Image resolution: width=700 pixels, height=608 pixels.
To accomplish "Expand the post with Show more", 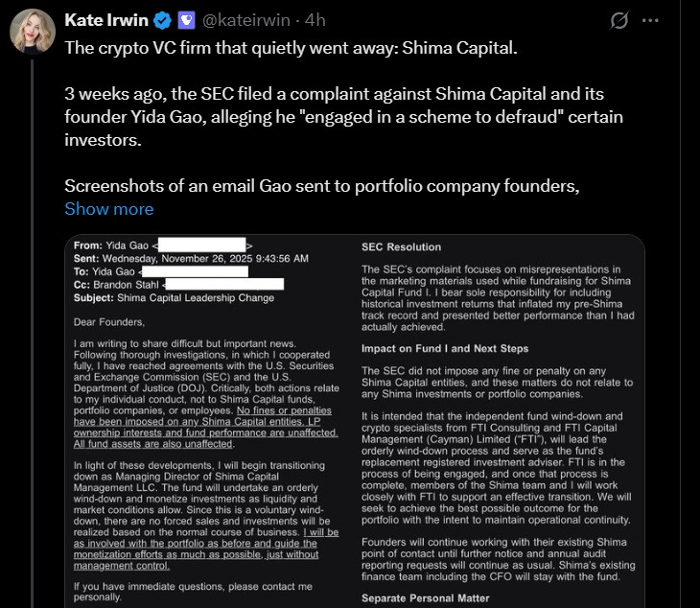I will click(x=108, y=209).
